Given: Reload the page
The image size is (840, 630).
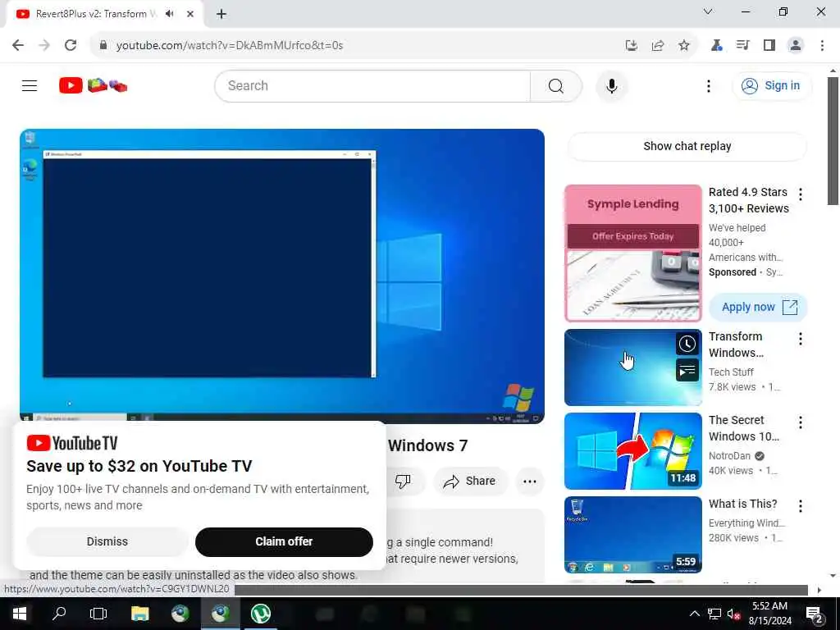Looking at the screenshot, I should 71,45.
